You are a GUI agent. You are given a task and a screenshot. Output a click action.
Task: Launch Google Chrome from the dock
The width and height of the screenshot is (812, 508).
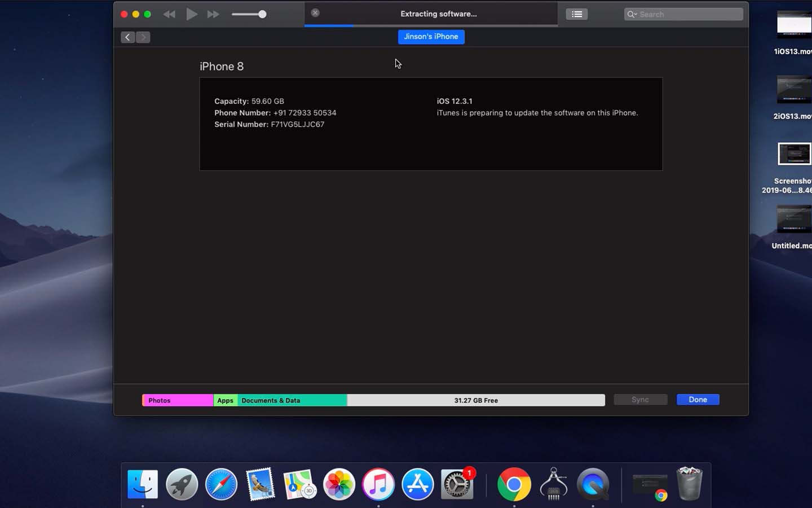514,484
